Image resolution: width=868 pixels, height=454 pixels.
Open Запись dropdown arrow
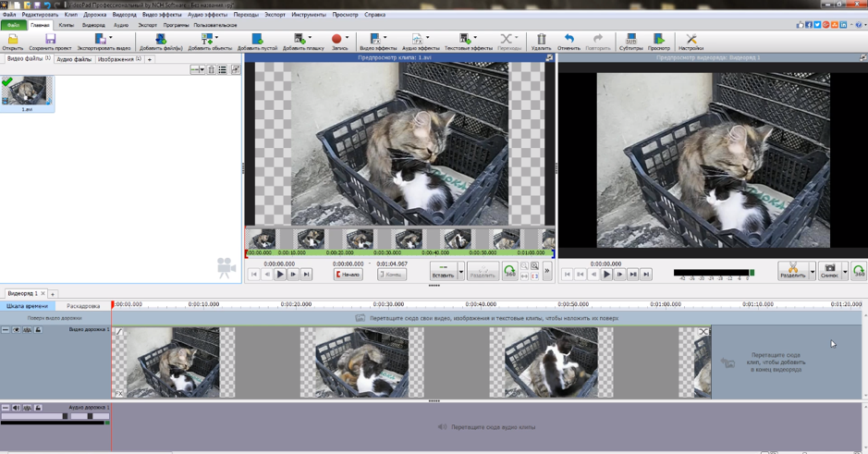pyautogui.click(x=347, y=38)
